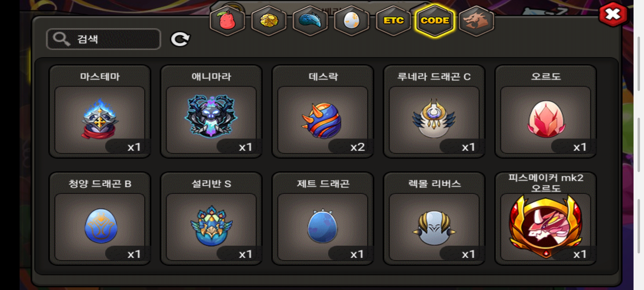Select the 설리반 S peacock egg
The height and width of the screenshot is (290, 644).
pyautogui.click(x=211, y=219)
